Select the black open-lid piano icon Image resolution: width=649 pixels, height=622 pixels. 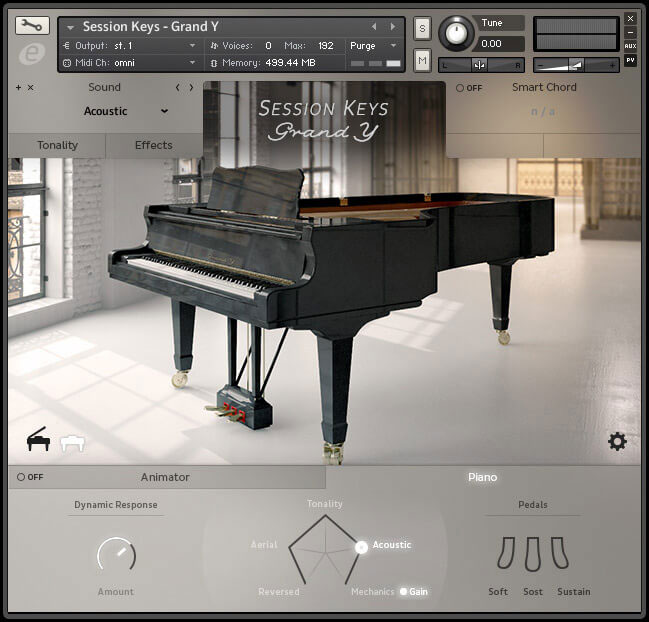(x=38, y=439)
